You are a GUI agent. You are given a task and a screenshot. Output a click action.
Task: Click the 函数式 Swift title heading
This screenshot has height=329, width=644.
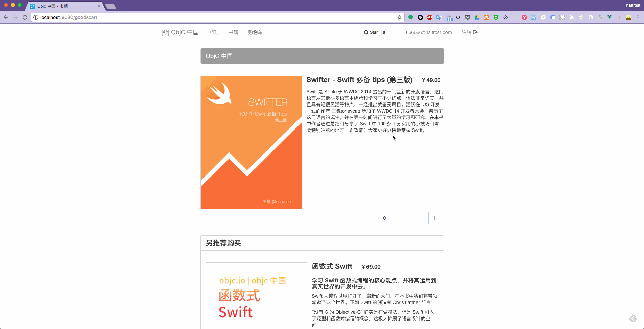[332, 266]
